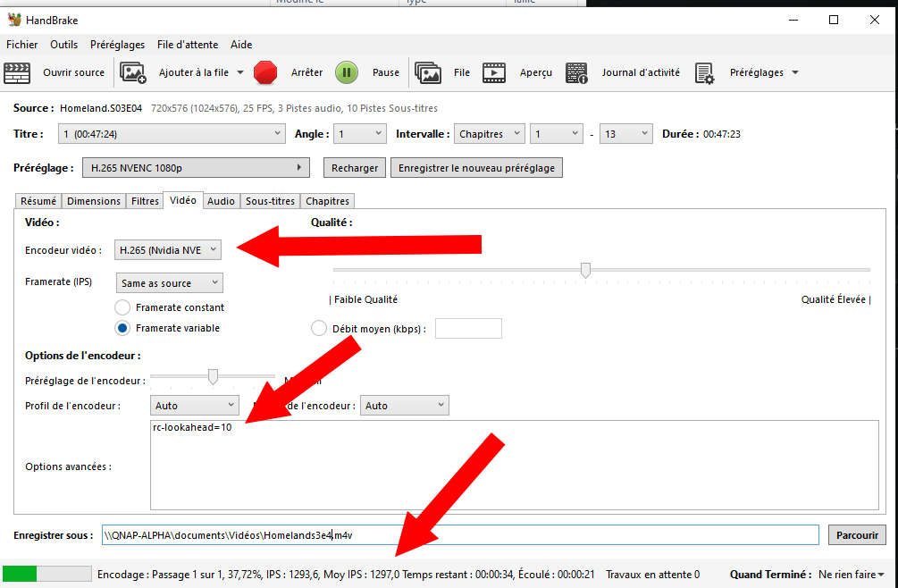Open the Framerate Same as source dropdown
The width and height of the screenshot is (898, 588).
click(x=170, y=283)
